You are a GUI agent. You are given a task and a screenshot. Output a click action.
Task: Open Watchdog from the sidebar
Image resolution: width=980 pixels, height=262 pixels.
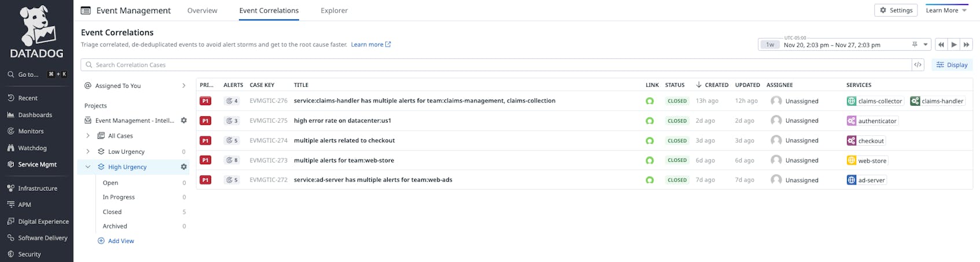(32, 148)
